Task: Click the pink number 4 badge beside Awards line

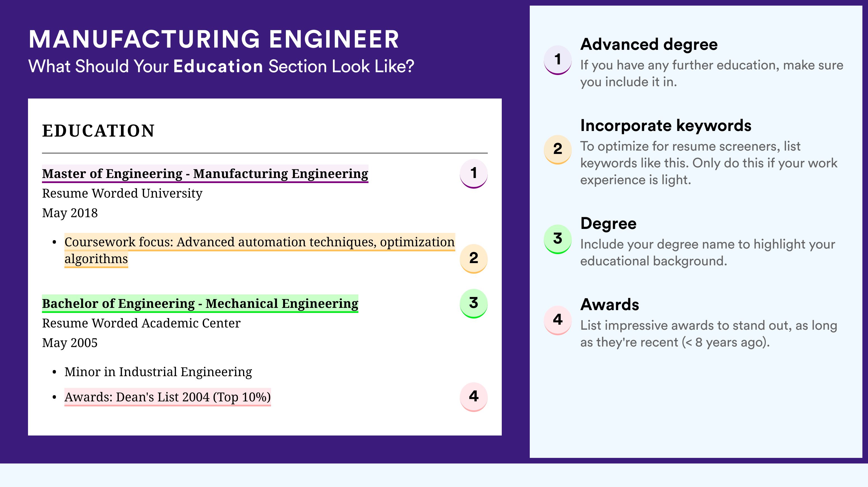Action: point(473,397)
